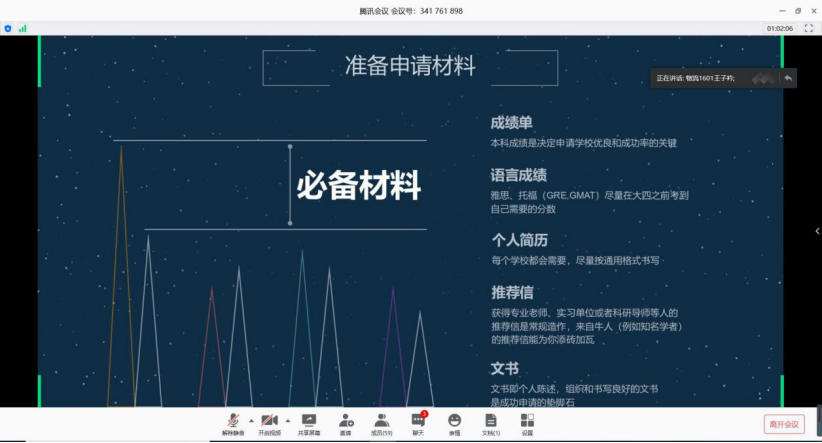Expand video options arrow beside camera

(x=287, y=419)
